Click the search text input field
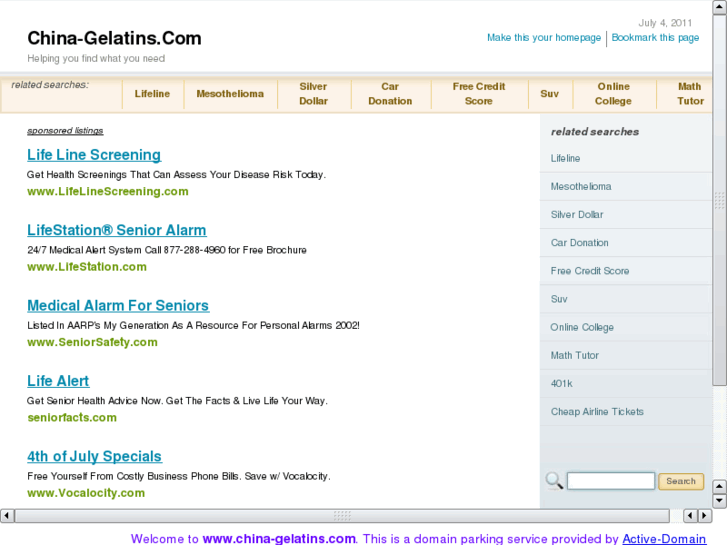This screenshot has width=727, height=545. click(x=611, y=481)
